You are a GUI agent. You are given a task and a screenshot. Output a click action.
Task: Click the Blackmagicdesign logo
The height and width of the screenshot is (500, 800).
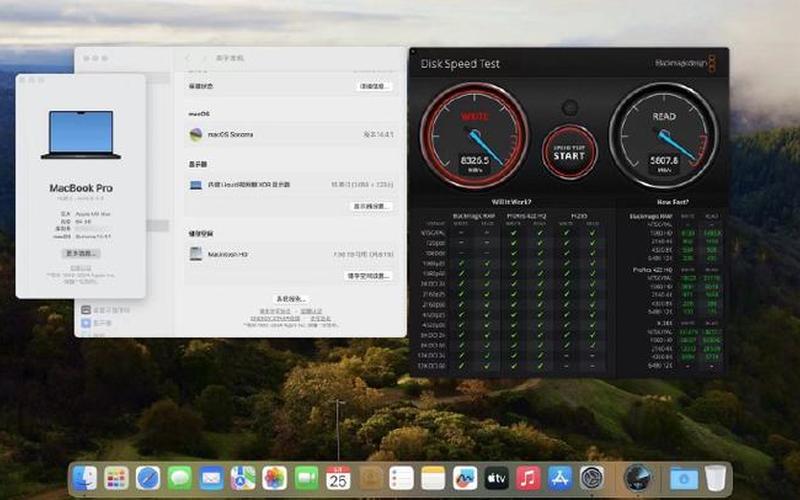tap(685, 63)
